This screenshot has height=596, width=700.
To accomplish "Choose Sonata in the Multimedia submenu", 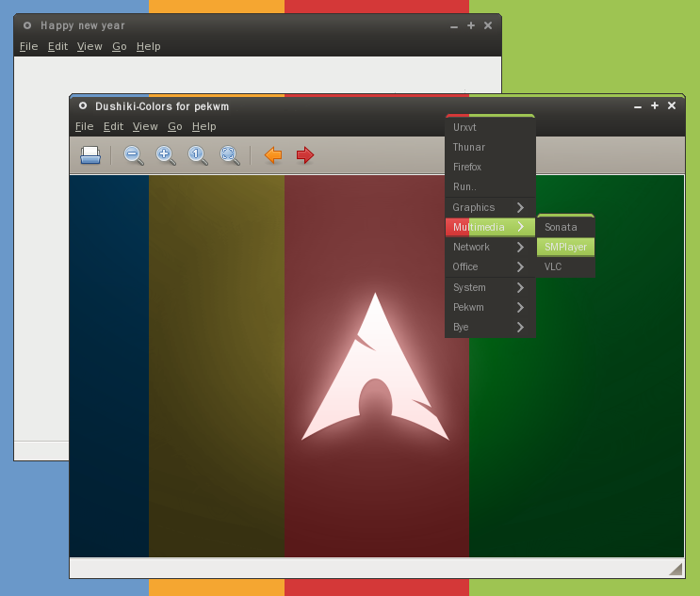I will 565,227.
